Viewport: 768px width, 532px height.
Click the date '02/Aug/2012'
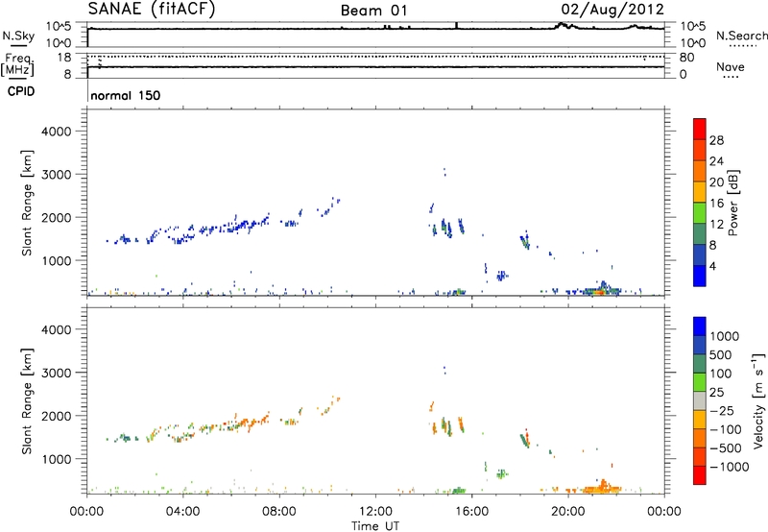pyautogui.click(x=612, y=10)
